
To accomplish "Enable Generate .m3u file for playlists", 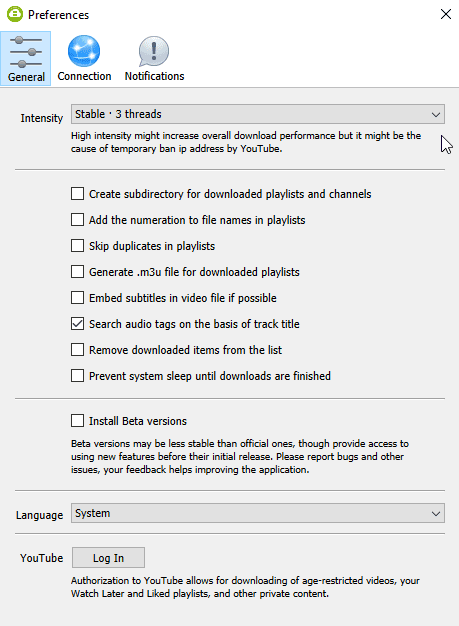I will (77, 272).
